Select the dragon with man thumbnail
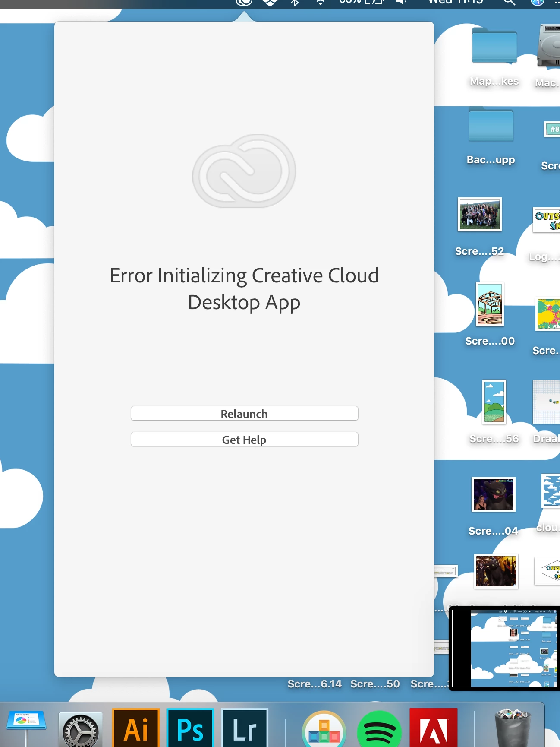The height and width of the screenshot is (747, 560). [496, 571]
